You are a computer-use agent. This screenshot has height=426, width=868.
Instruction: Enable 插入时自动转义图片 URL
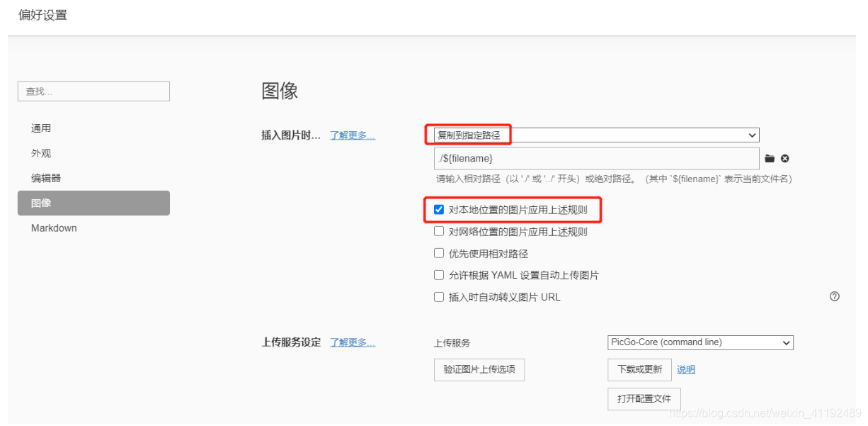[439, 297]
